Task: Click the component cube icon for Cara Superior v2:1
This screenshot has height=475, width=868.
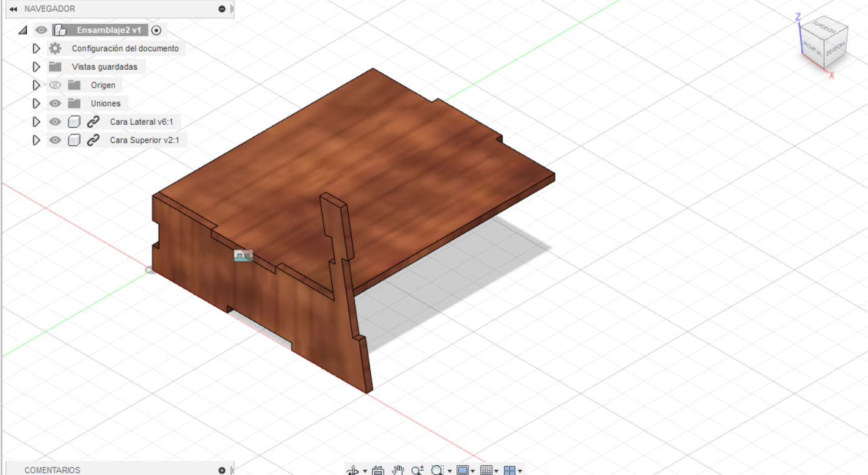Action: click(x=74, y=140)
